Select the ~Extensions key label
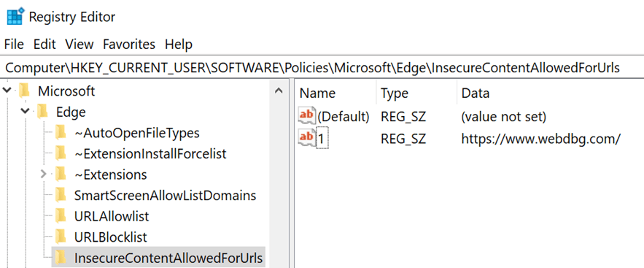This screenshot has height=268, width=644. pos(110,175)
